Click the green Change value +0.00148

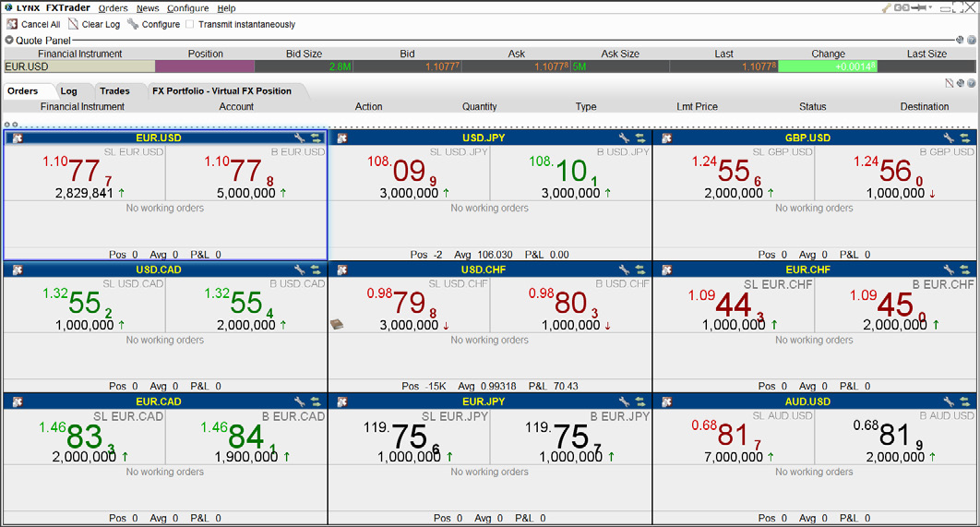(828, 66)
